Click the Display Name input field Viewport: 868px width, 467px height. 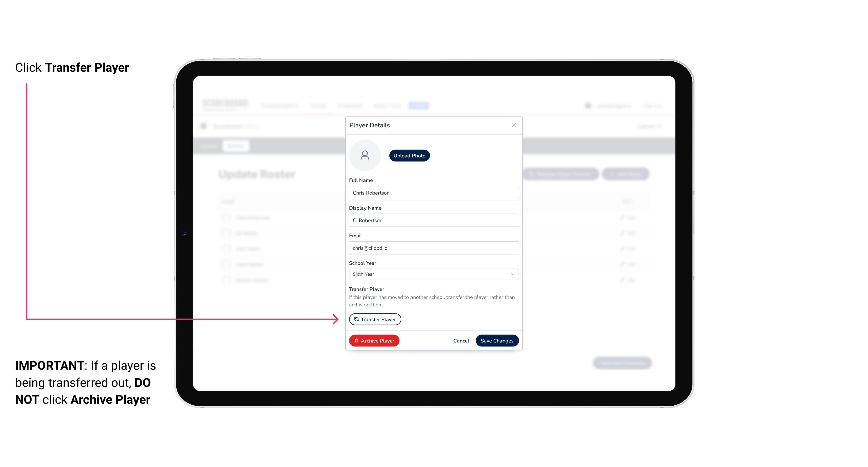[x=433, y=220]
